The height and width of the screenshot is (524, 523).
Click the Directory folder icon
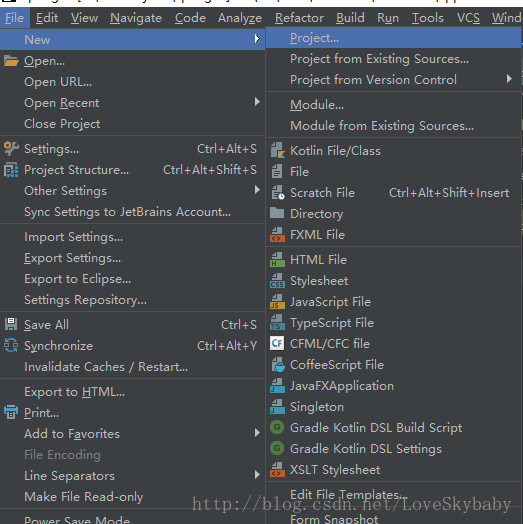pyautogui.click(x=277, y=213)
